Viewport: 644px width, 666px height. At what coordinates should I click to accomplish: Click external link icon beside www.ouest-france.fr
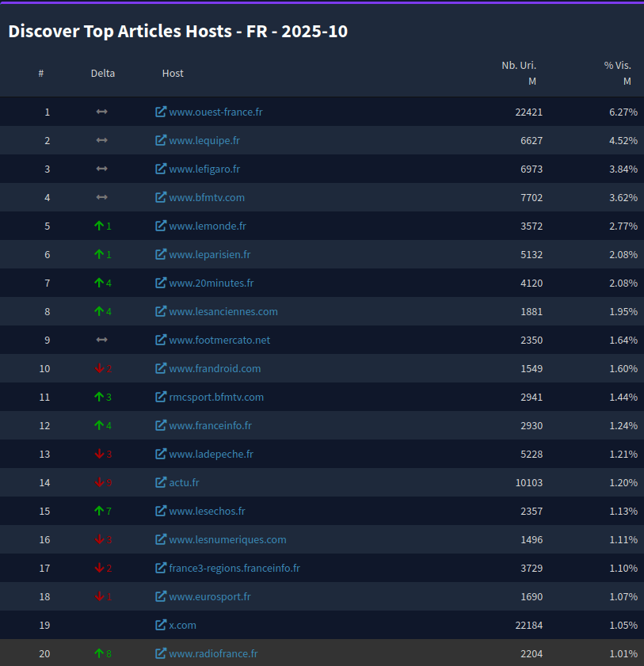161,112
